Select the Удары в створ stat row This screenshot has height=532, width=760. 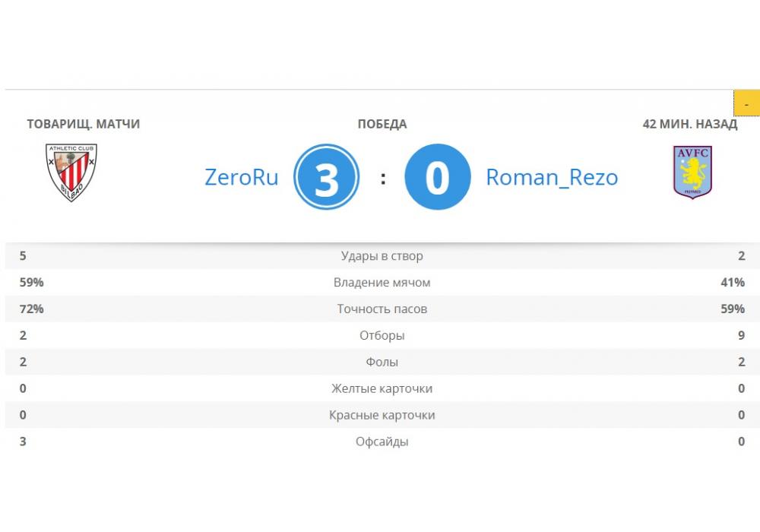(382, 256)
